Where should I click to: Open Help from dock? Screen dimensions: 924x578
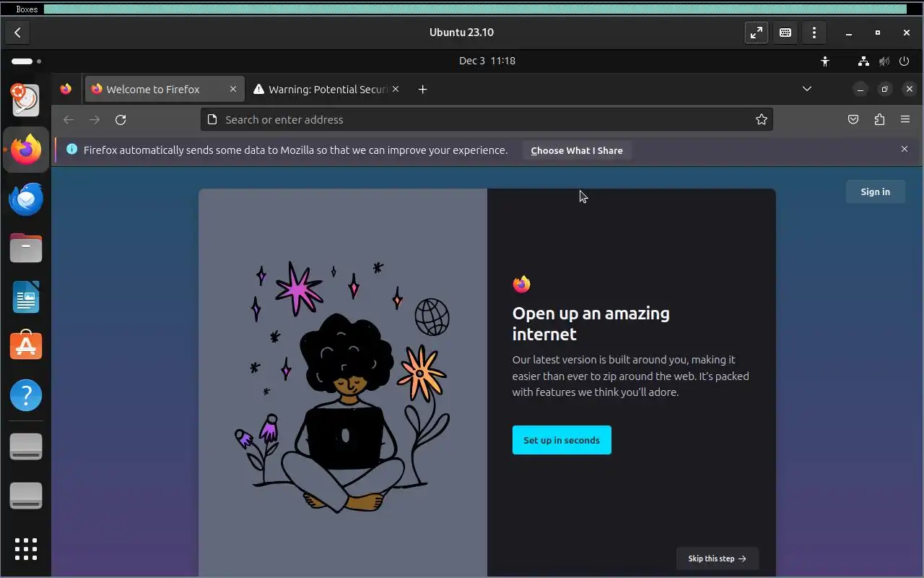(26, 395)
